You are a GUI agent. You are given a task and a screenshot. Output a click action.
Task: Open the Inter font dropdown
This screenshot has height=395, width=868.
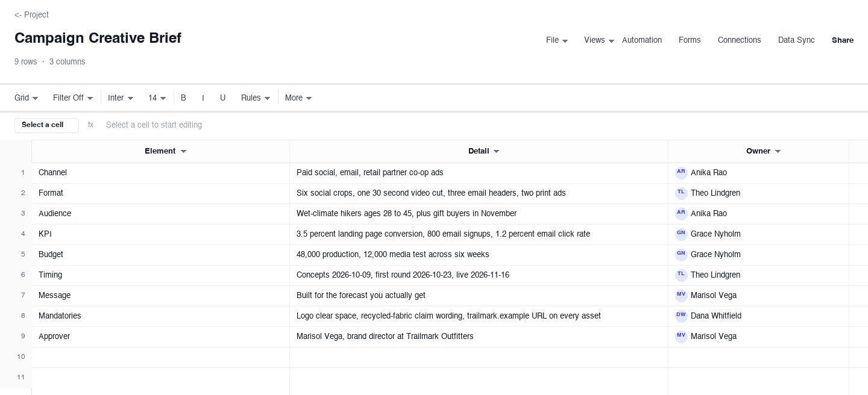pos(121,98)
